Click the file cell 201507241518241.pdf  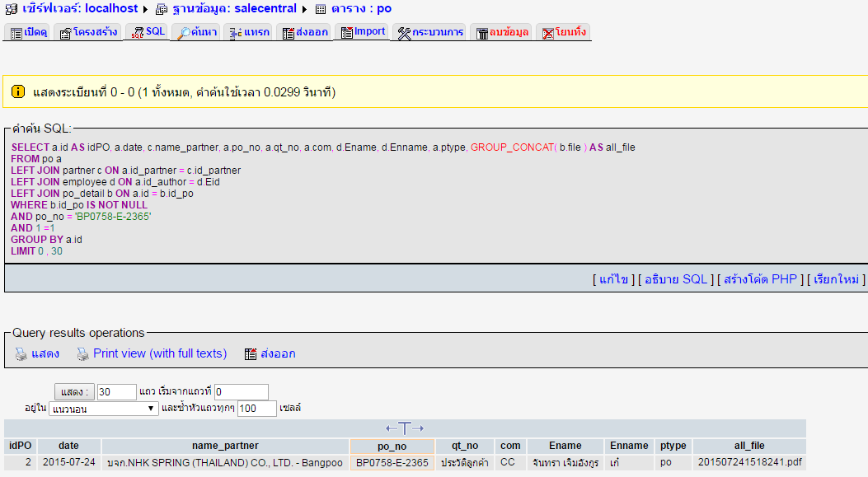click(x=749, y=462)
